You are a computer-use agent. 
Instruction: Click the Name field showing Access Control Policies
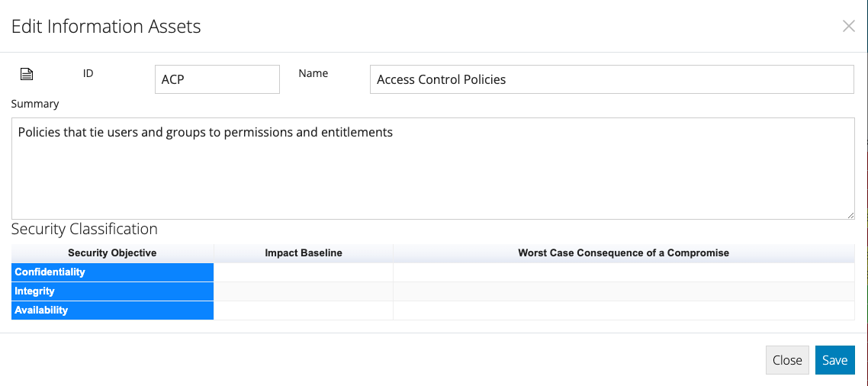pos(612,79)
